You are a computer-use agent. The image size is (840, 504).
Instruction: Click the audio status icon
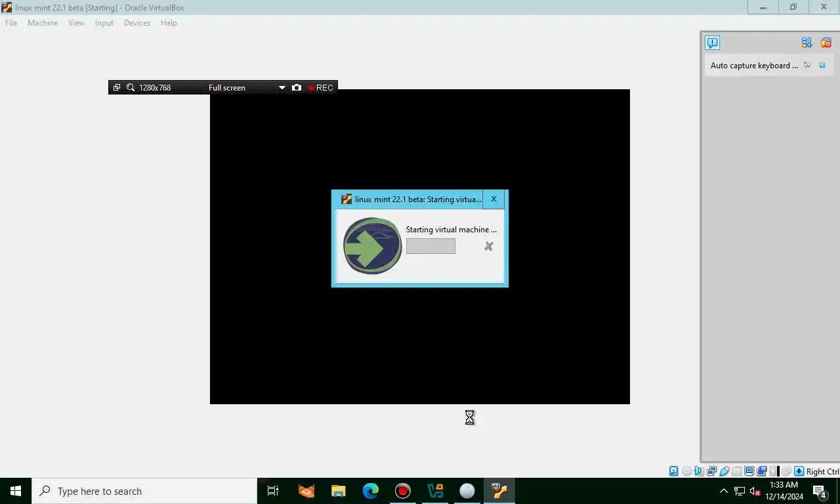click(x=699, y=471)
